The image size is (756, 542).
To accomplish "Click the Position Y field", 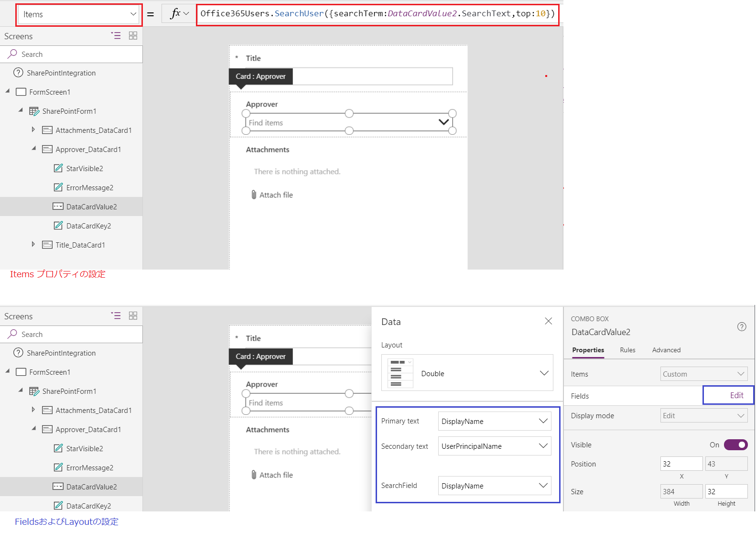I will [x=726, y=464].
